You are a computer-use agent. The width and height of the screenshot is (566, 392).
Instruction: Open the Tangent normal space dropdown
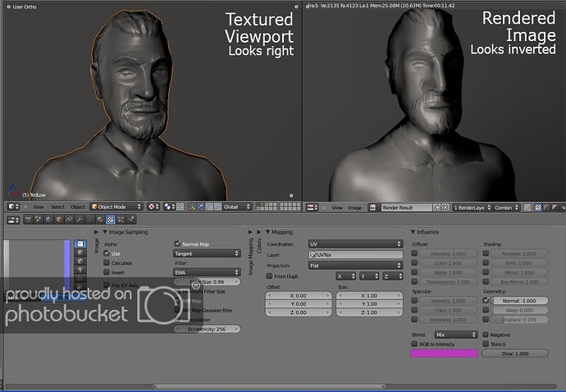tap(207, 253)
